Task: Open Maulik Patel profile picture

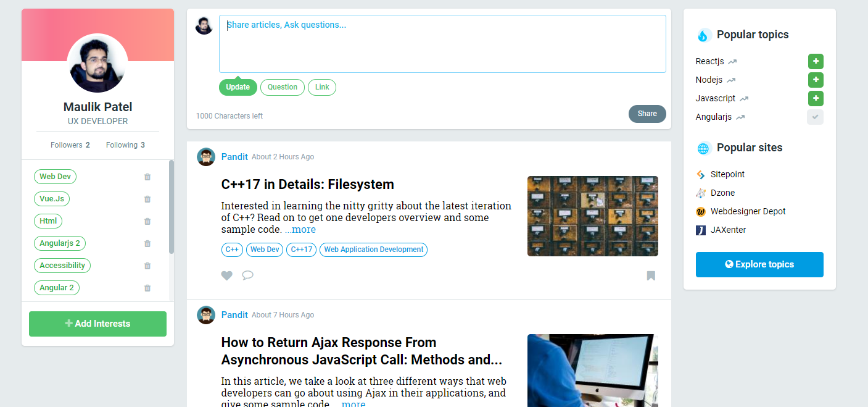Action: [97, 63]
